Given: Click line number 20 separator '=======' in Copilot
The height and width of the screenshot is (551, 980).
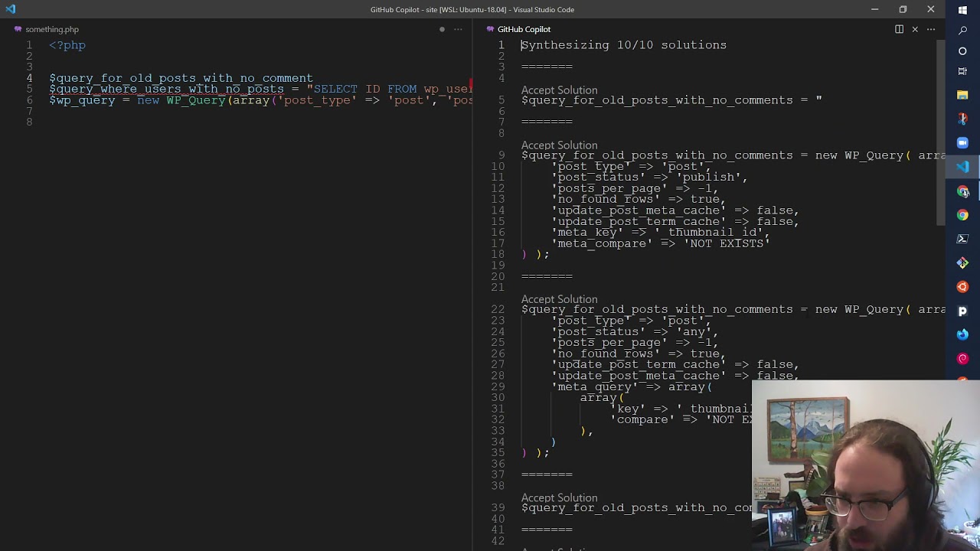Looking at the screenshot, I should pos(547,276).
